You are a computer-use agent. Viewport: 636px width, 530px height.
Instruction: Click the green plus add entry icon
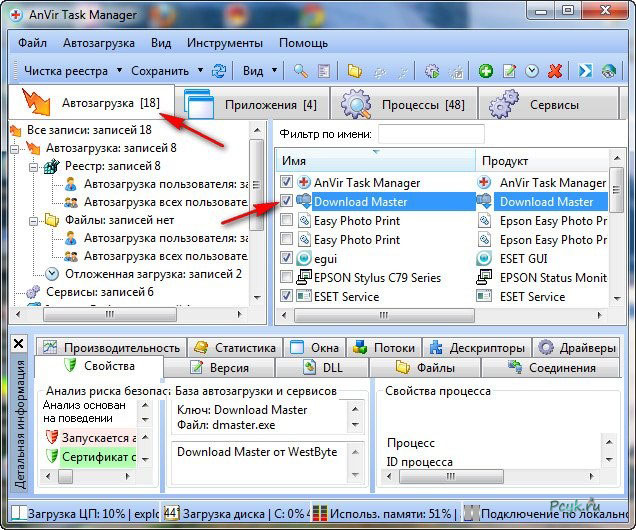[486, 71]
